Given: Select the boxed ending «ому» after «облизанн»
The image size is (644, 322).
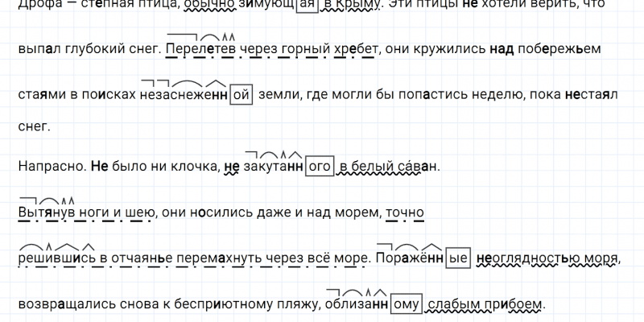Looking at the screenshot, I should click(407, 305).
